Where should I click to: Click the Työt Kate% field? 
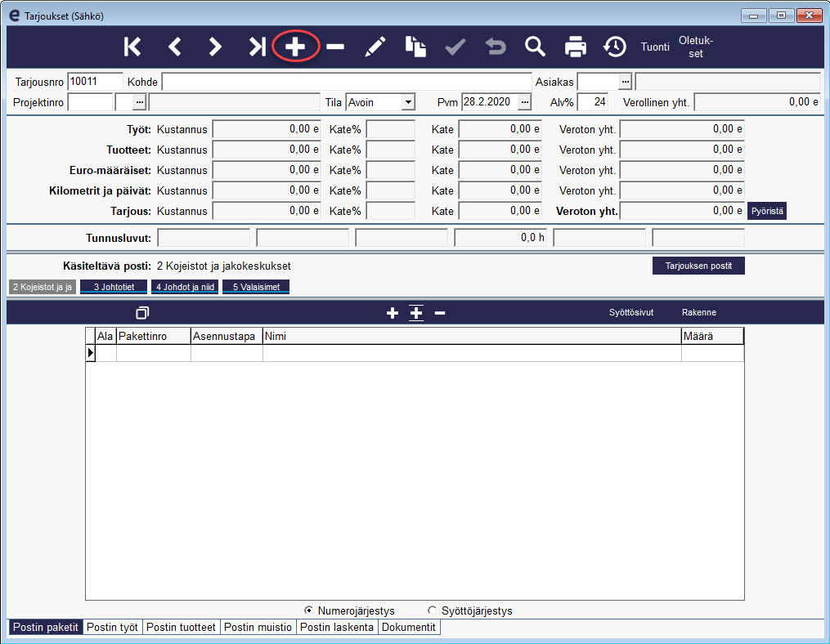391,129
